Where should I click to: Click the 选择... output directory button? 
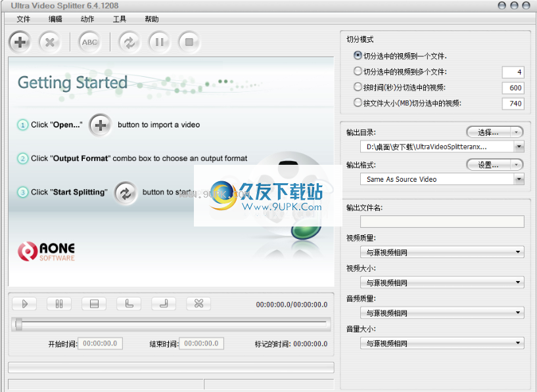coord(489,132)
